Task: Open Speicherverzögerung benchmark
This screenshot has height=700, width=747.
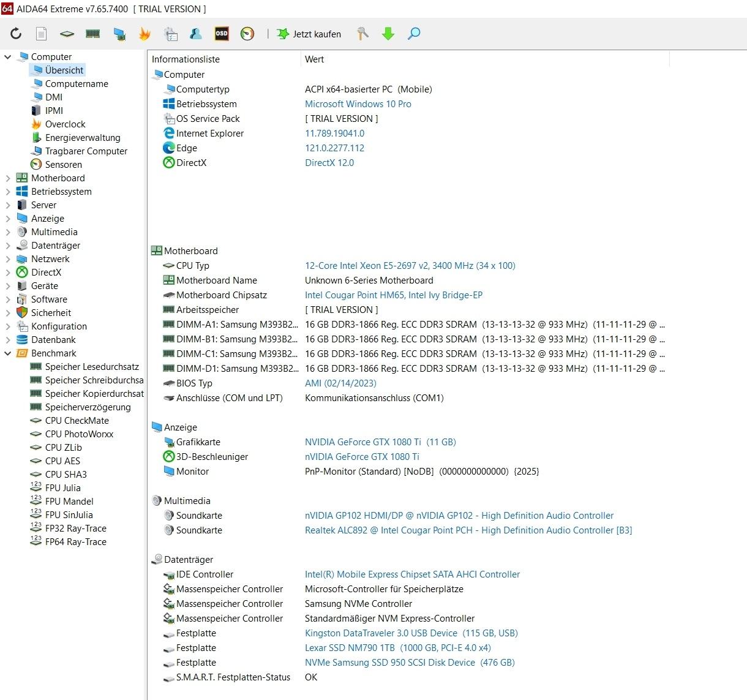Action: pyautogui.click(x=88, y=407)
